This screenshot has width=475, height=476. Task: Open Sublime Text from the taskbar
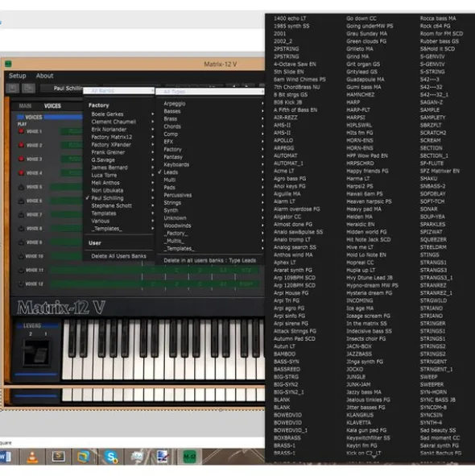[58, 457]
